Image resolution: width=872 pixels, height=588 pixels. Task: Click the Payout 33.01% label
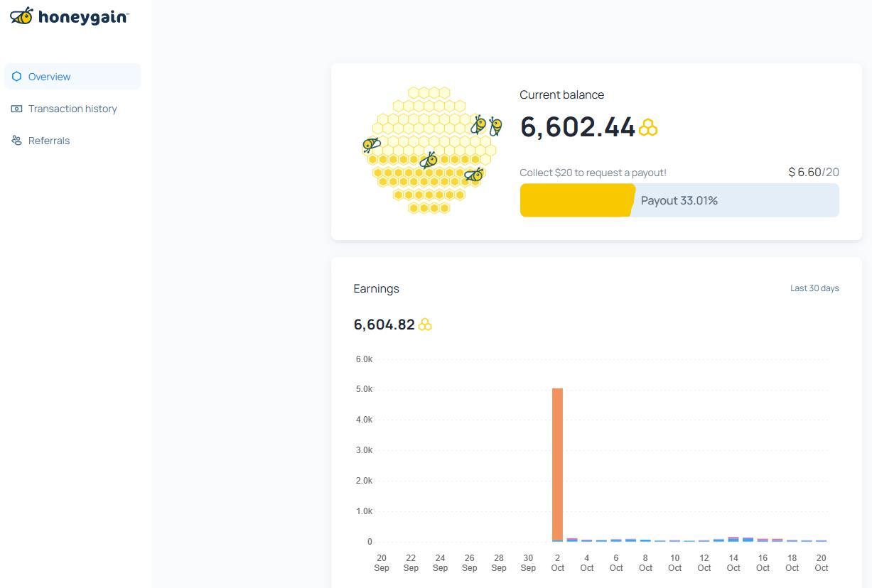click(679, 200)
